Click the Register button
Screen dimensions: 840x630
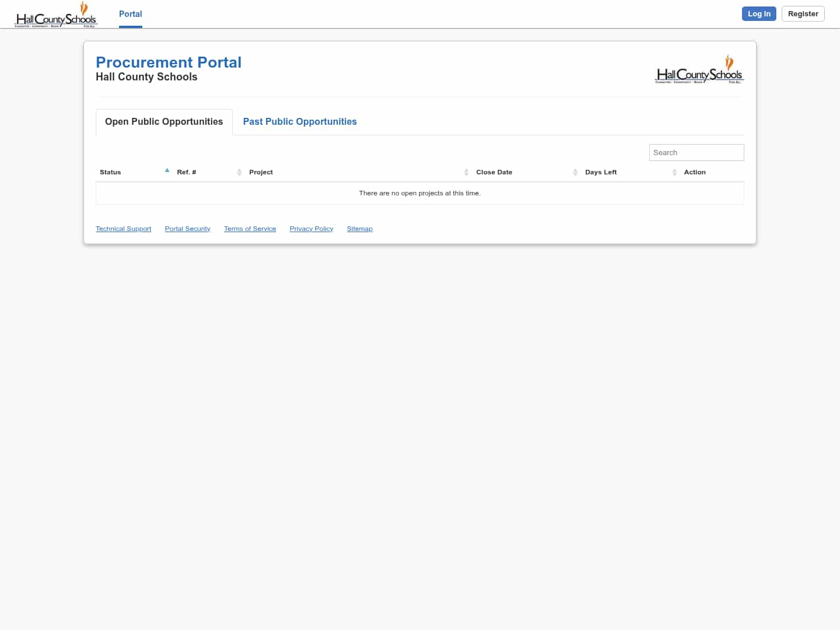803,13
